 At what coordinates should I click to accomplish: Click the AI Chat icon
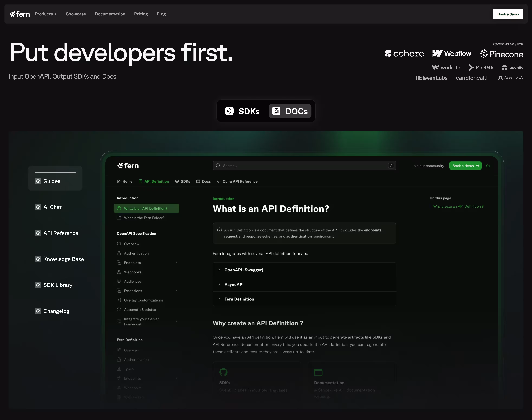tap(38, 207)
